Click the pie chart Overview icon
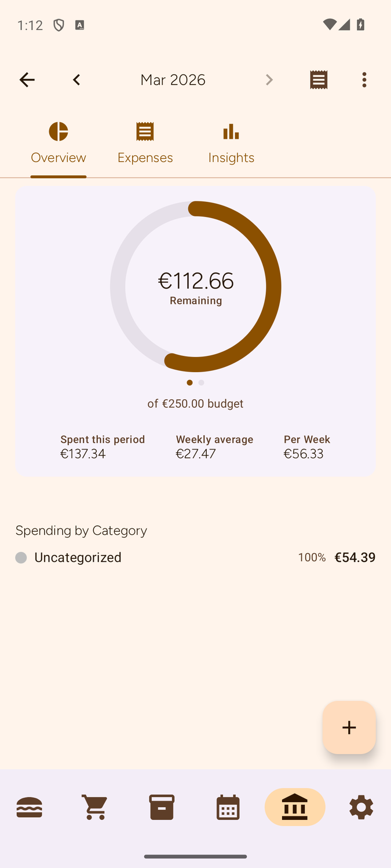 [x=58, y=131]
